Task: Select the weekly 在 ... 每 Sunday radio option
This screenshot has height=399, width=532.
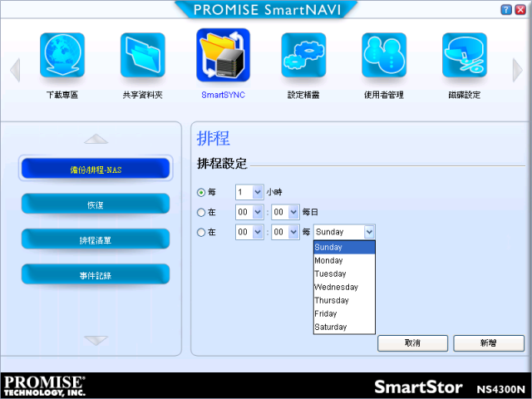Action: pos(201,233)
